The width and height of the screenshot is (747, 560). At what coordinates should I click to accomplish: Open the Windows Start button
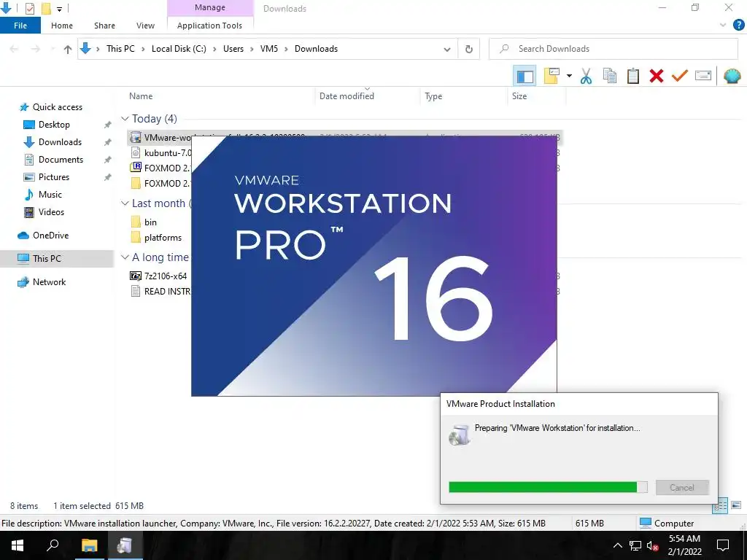point(18,545)
